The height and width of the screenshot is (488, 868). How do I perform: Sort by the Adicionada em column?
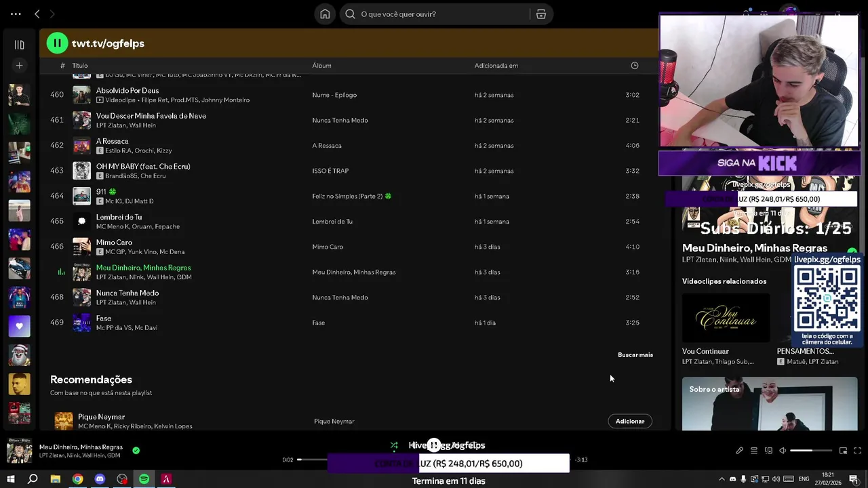tap(496, 66)
